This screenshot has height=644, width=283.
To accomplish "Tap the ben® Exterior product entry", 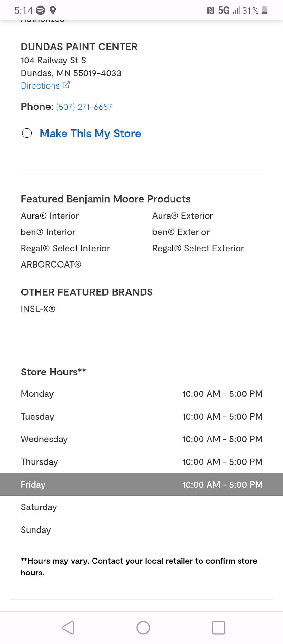I will coord(181,232).
